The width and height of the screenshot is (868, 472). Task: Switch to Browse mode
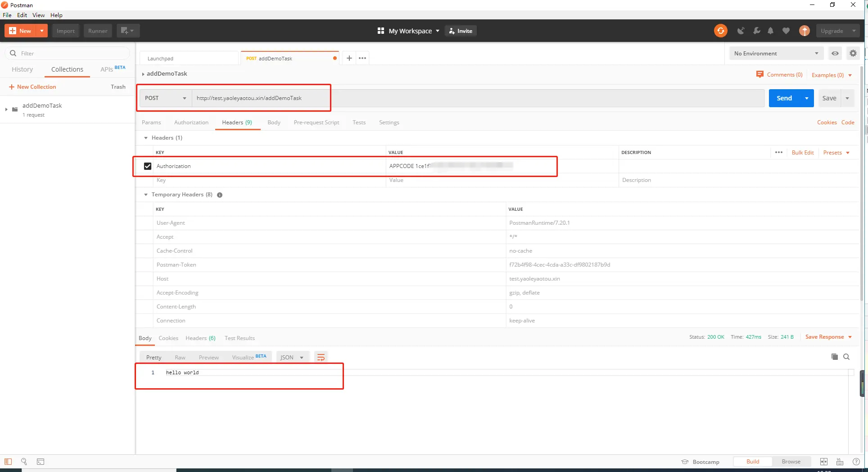pos(791,462)
